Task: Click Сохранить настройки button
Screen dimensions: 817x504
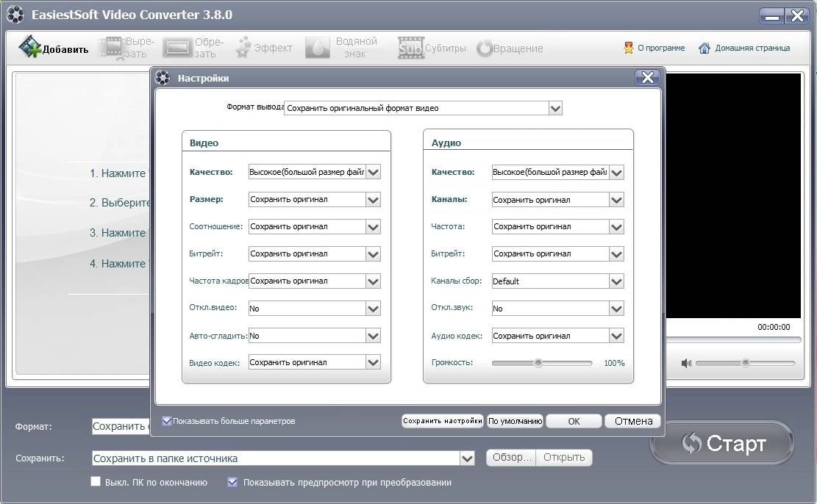Action: (x=443, y=421)
